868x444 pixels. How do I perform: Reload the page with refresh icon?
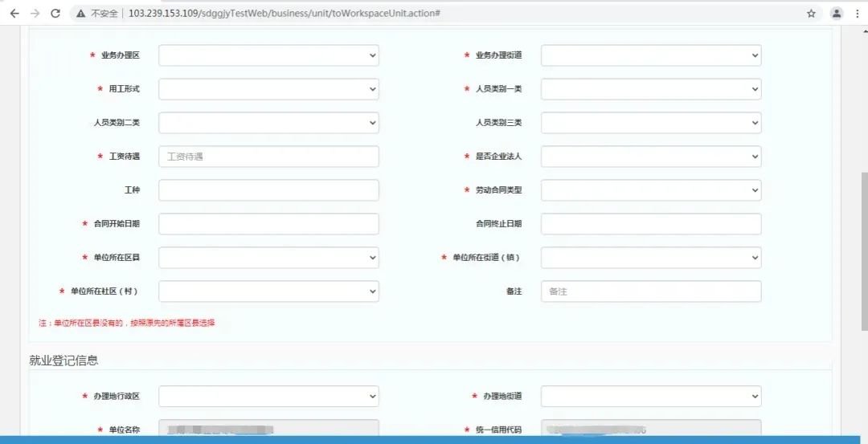[55, 14]
